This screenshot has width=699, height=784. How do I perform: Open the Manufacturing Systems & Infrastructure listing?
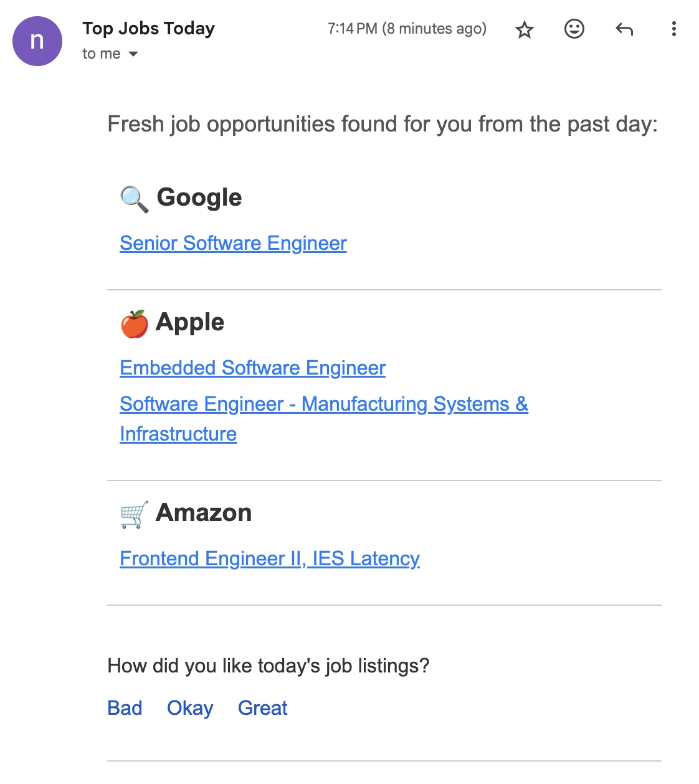(324, 404)
